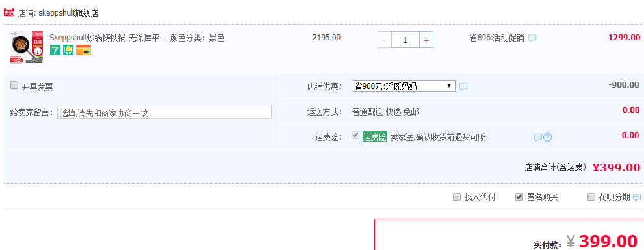Check the 找人代付 checkbox
The height and width of the screenshot is (250, 644).
tap(456, 197)
